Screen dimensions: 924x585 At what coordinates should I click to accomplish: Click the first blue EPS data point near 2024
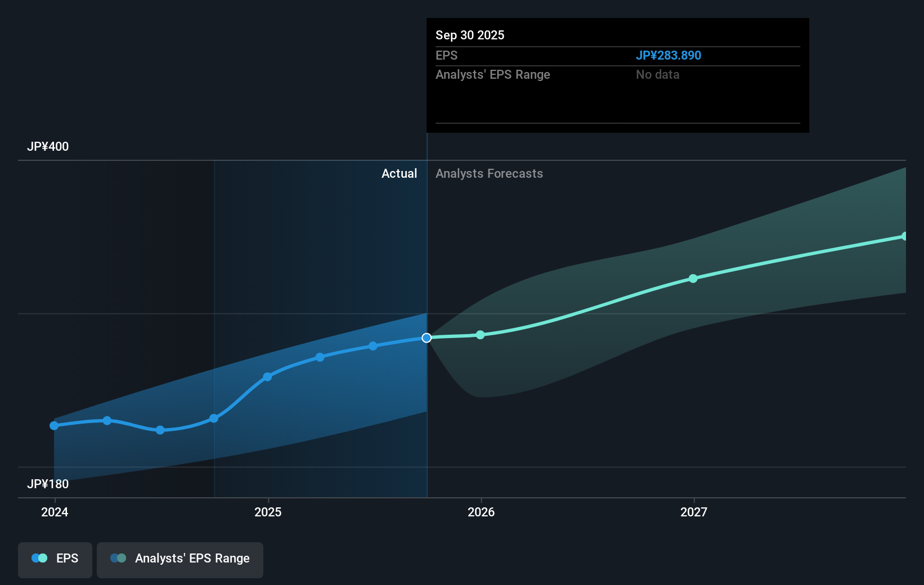point(53,426)
